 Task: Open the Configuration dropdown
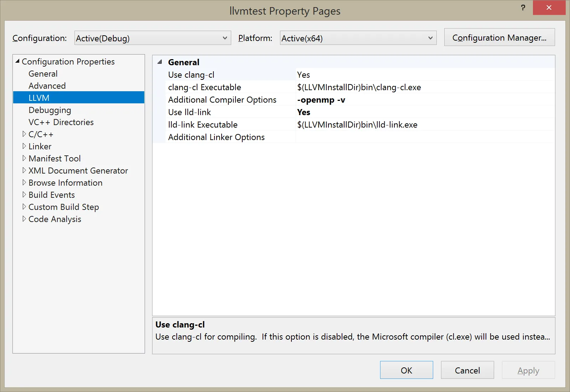tap(152, 38)
